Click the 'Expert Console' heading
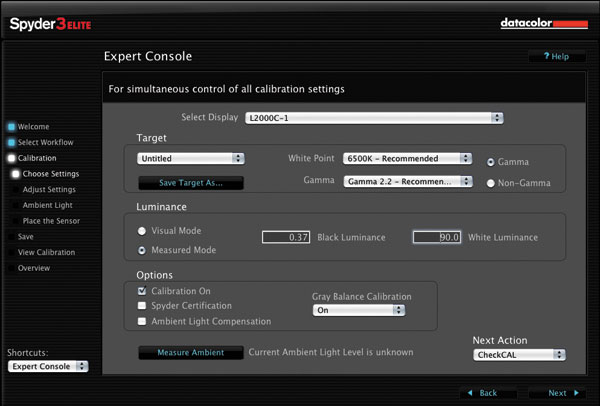Viewport: 600px width, 406px height. (x=148, y=56)
